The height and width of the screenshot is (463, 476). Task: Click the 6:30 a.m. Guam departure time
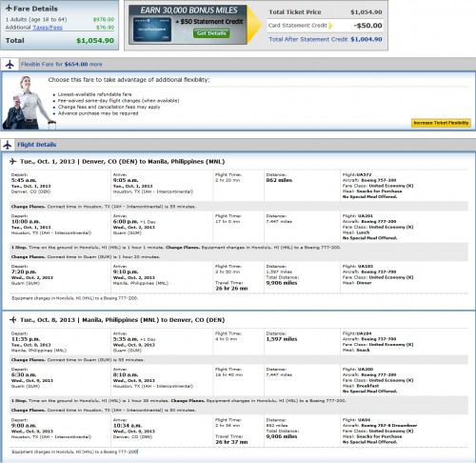click(24, 374)
